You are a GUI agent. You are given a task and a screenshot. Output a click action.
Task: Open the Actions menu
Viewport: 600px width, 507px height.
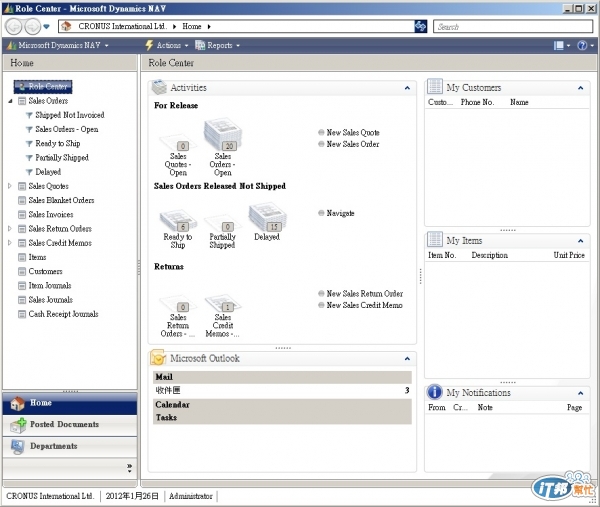click(x=167, y=45)
